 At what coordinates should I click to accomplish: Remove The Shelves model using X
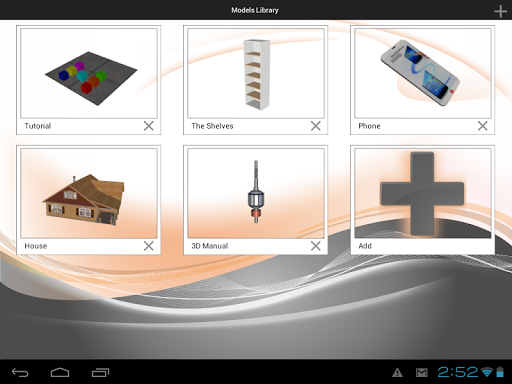(x=316, y=126)
